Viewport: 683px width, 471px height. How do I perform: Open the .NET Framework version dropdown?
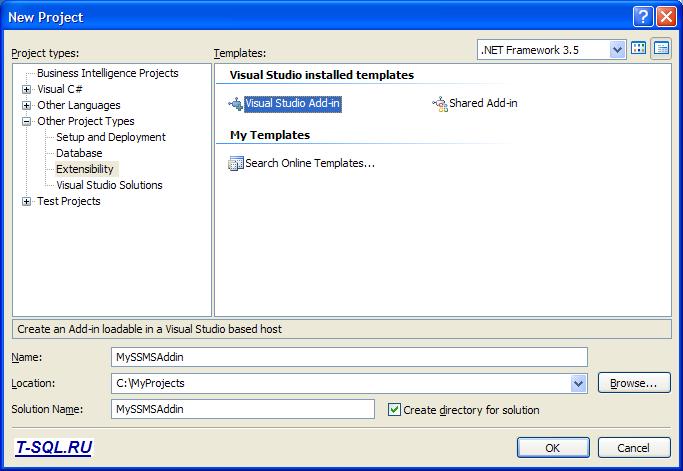coord(617,50)
